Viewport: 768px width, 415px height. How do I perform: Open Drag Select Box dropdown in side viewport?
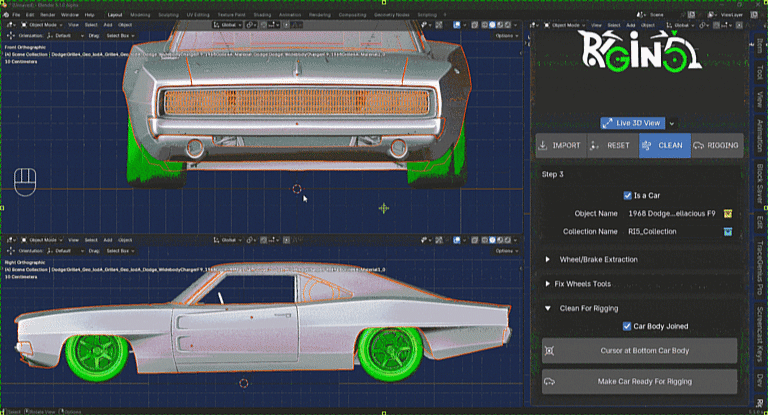point(120,251)
